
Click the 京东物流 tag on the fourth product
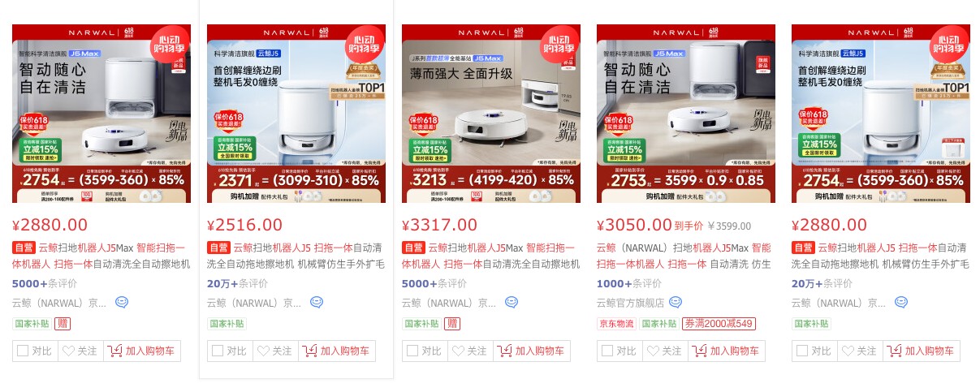coord(616,323)
